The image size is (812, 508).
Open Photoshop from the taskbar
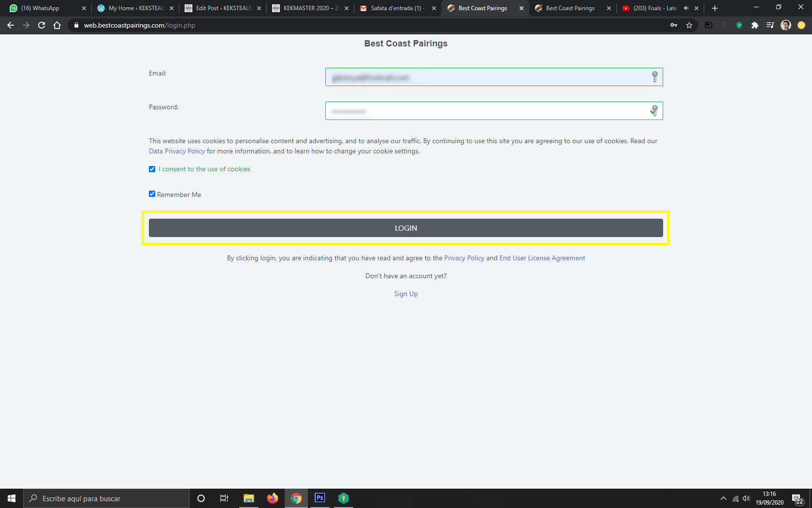(319, 498)
